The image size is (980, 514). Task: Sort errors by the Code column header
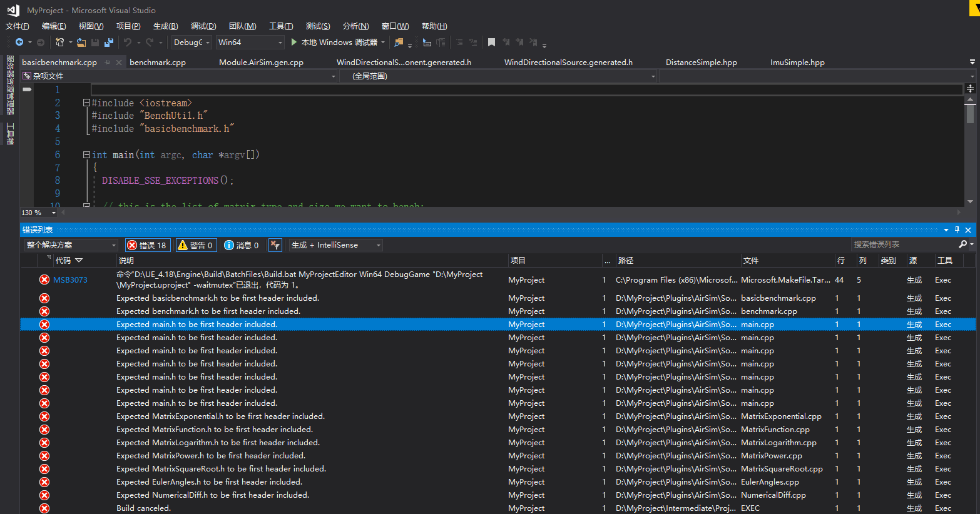point(84,261)
